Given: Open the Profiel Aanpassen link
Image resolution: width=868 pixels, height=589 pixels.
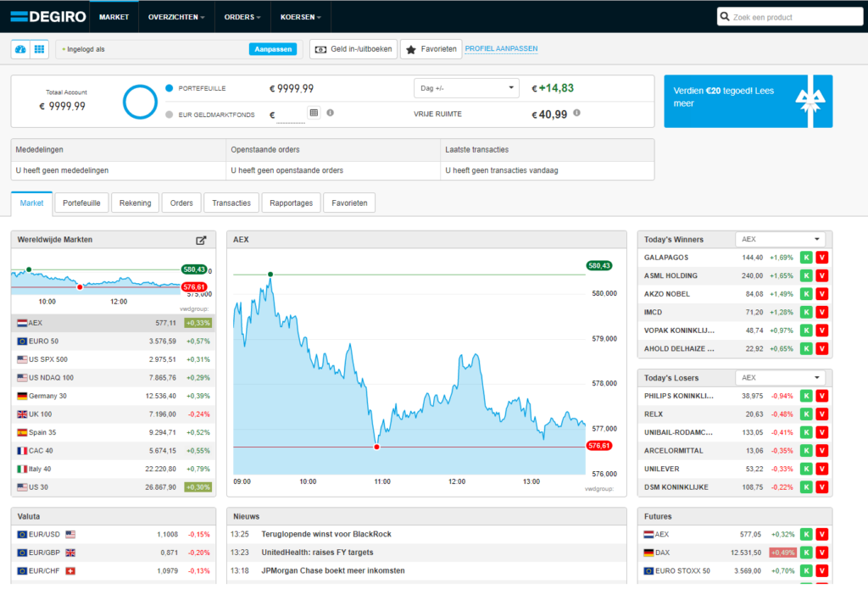Looking at the screenshot, I should [x=502, y=49].
